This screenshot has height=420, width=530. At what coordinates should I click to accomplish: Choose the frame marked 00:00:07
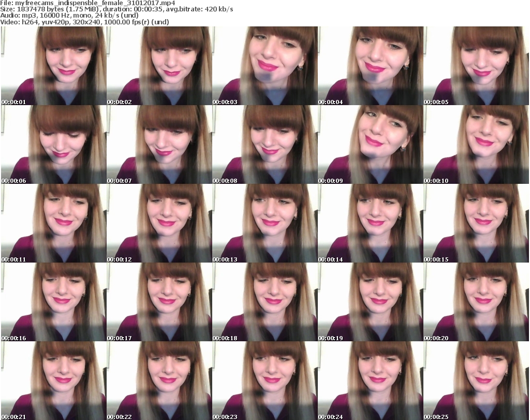[159, 144]
